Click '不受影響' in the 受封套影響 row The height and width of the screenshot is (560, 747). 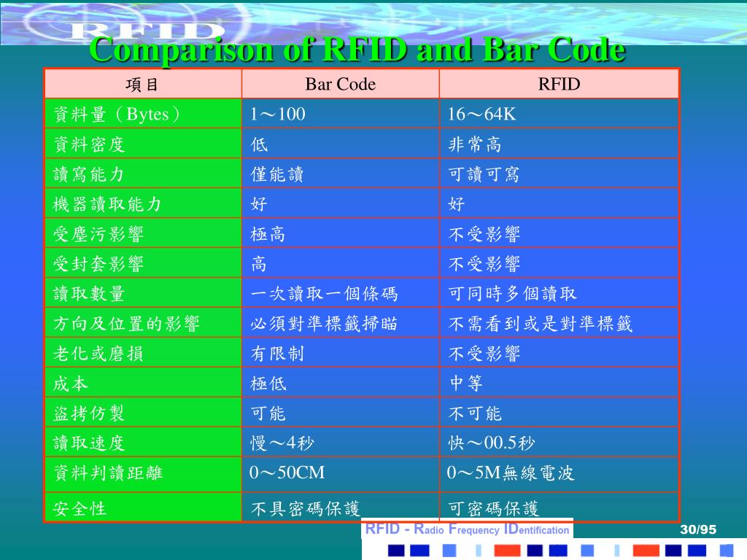[x=559, y=264]
